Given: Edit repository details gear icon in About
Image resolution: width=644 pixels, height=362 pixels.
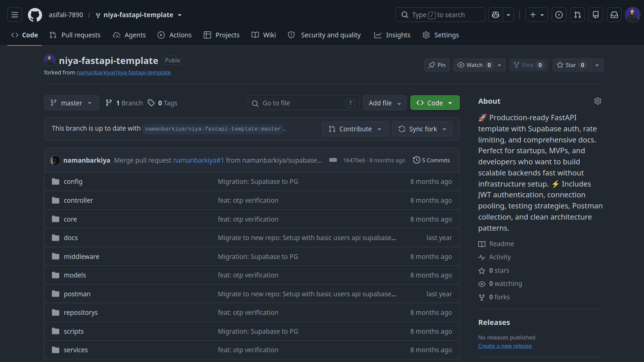Looking at the screenshot, I should coord(598,101).
